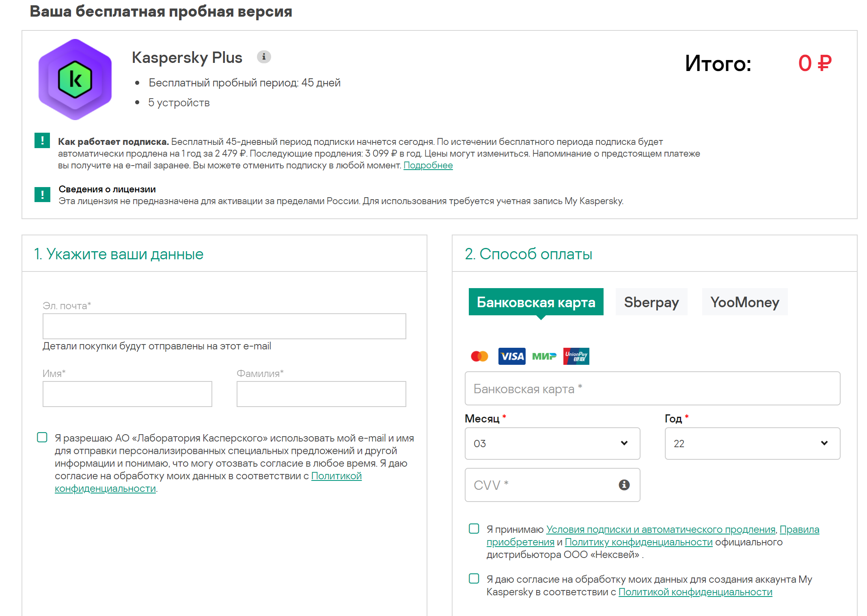
Task: Tick My Kaspersky account data consent checkbox
Action: tap(474, 578)
